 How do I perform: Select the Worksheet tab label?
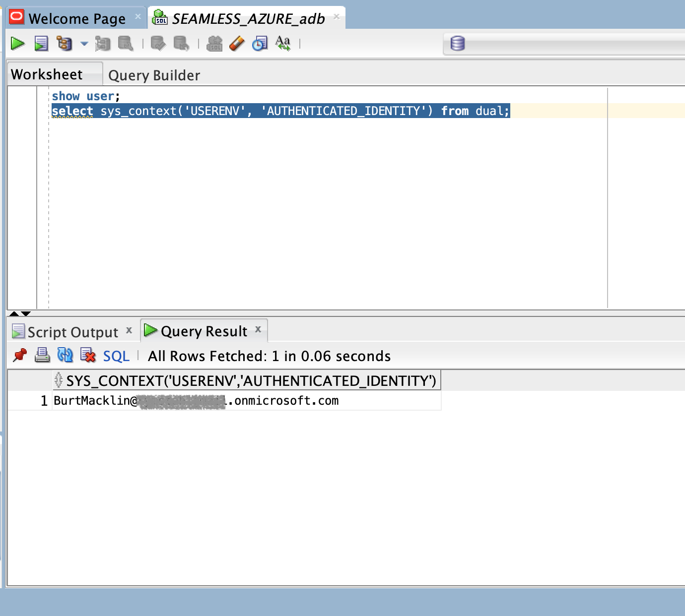47,73
